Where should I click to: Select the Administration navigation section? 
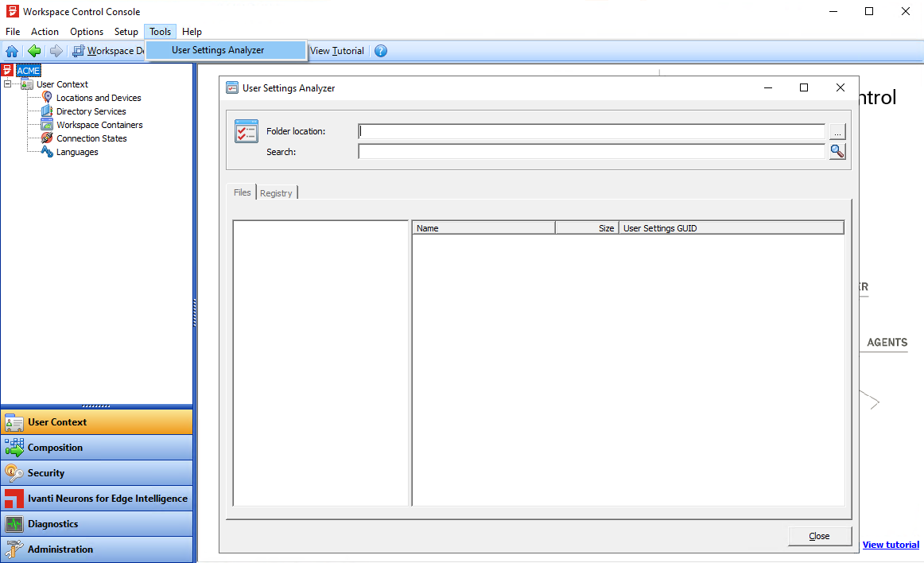click(97, 549)
